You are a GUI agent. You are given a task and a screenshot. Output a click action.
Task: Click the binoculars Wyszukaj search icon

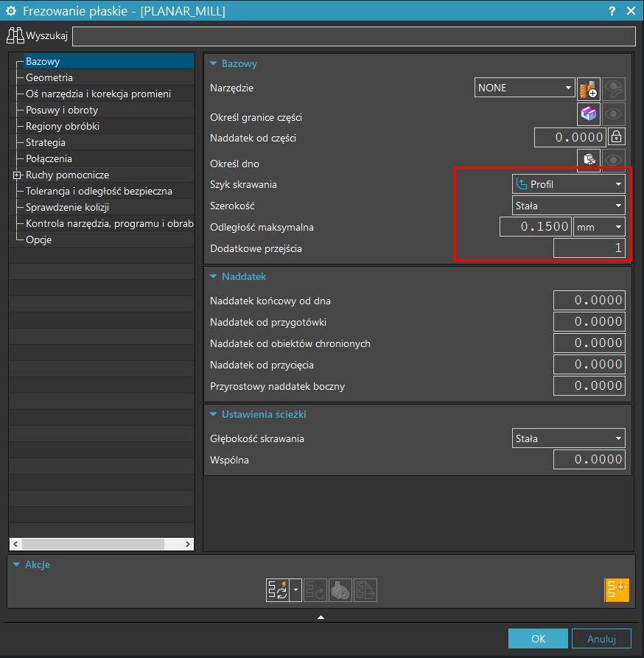15,35
